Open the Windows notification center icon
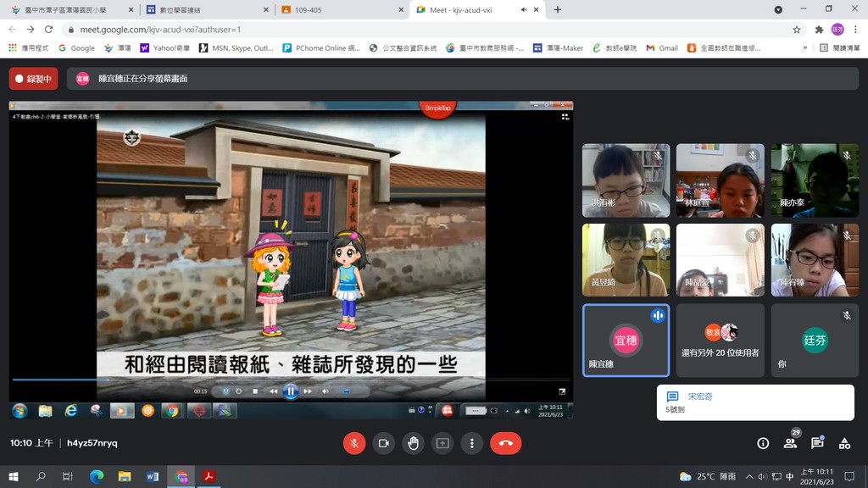868x488 pixels. pos(849,476)
